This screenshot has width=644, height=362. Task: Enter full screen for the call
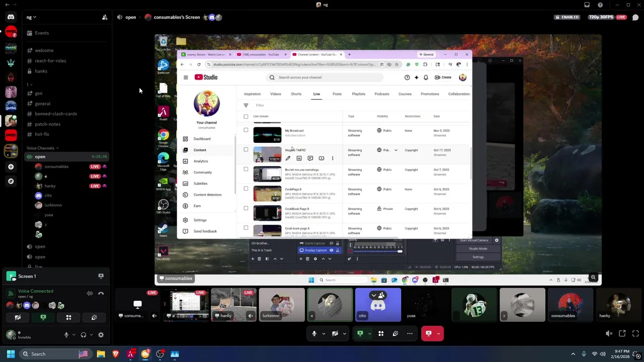click(x=635, y=333)
